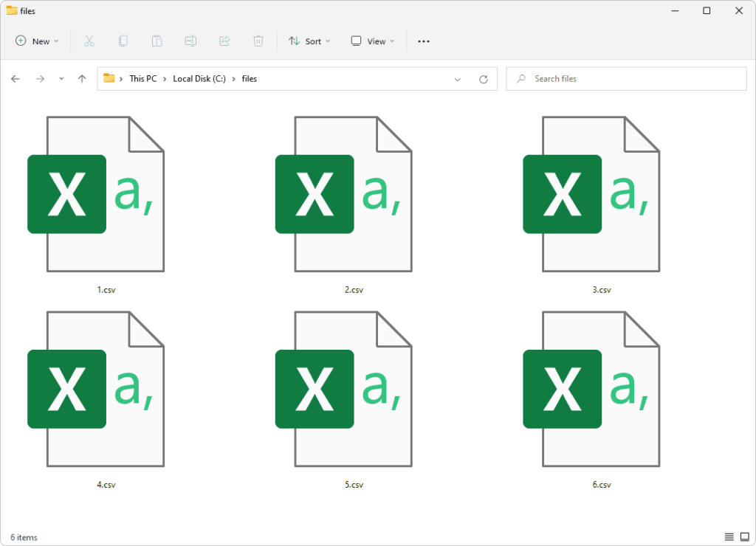This screenshot has height=546, width=756.
Task: Open the See more ellipsis menu
Action: (423, 41)
